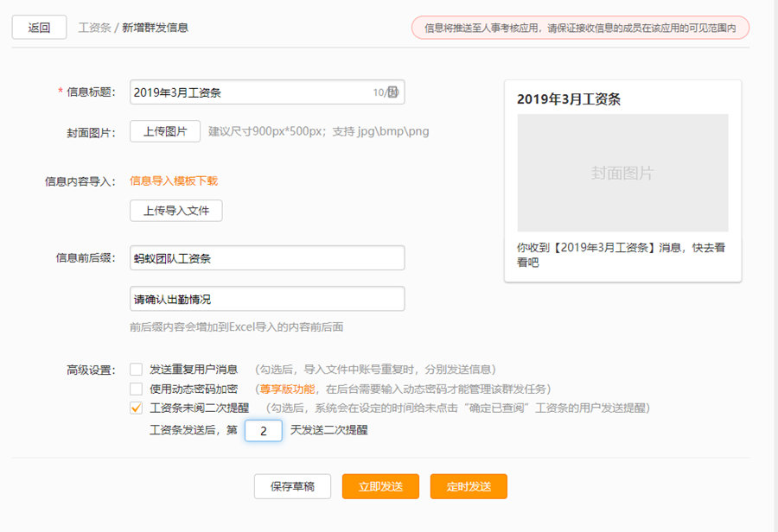
Task: Edit the suffix field 请确认出勤情况
Action: click(267, 299)
